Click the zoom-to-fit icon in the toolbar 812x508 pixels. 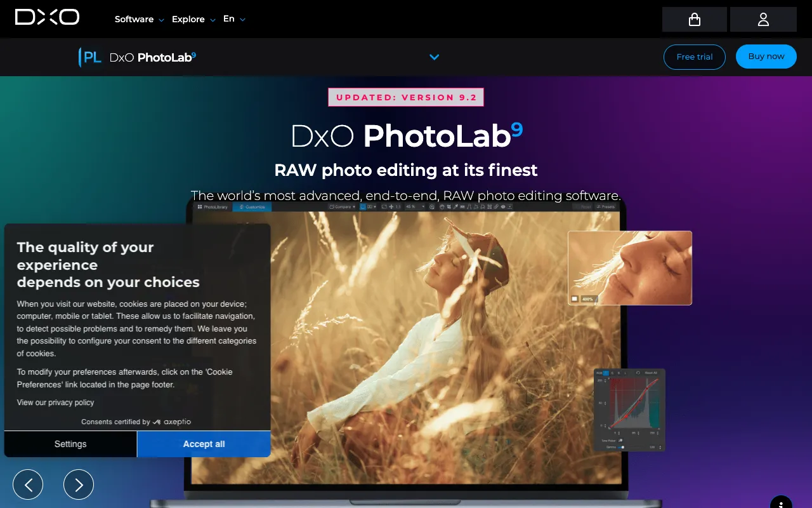(x=384, y=206)
